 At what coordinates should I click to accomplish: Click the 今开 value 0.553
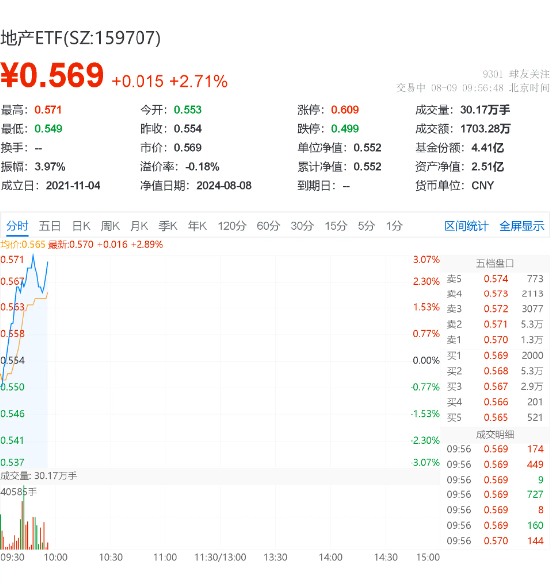188,110
